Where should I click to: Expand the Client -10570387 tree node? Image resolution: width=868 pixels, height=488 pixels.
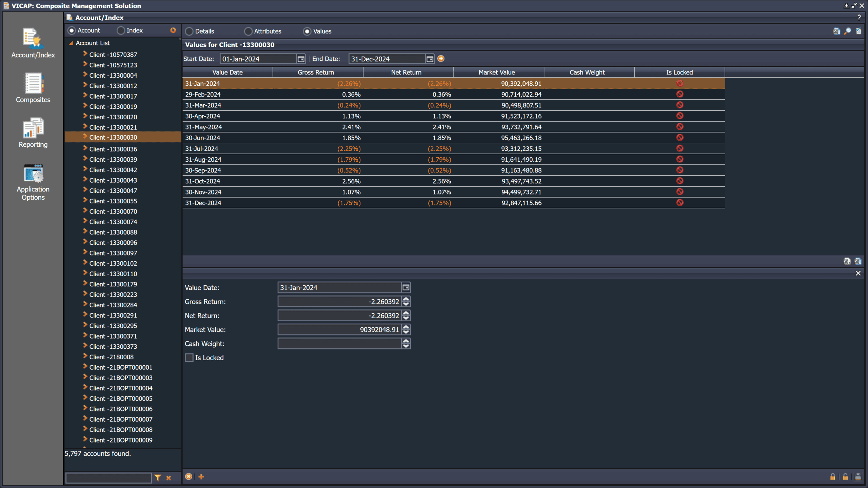pos(85,54)
